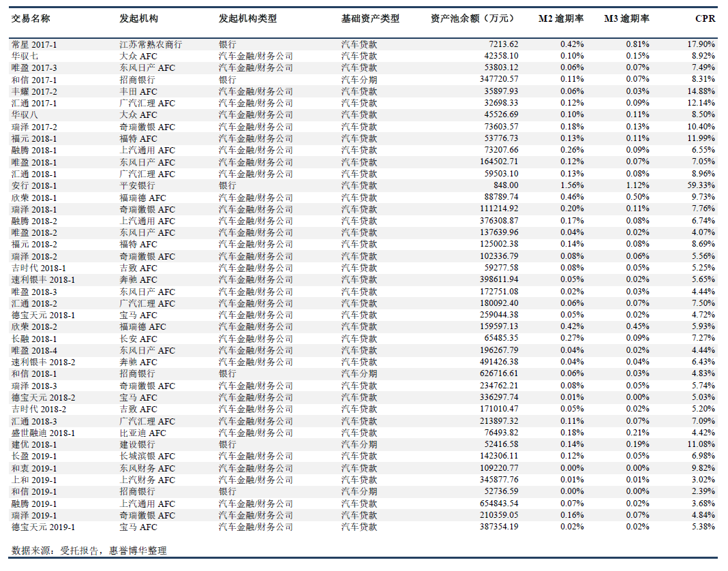
Task: Click the 华驭八 transaction name
Action: click(x=25, y=114)
